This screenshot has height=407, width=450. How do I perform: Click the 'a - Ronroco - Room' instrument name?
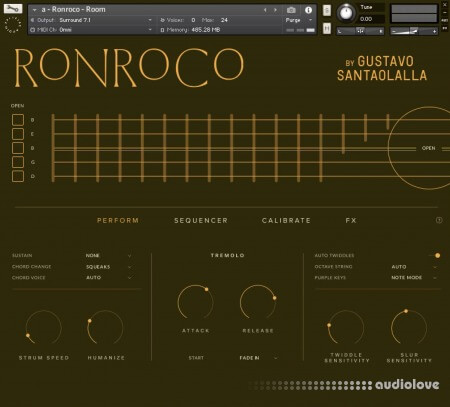point(73,10)
